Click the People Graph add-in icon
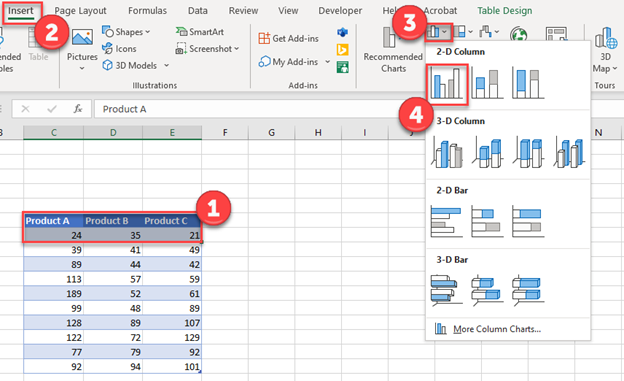The image size is (624, 381). click(343, 67)
